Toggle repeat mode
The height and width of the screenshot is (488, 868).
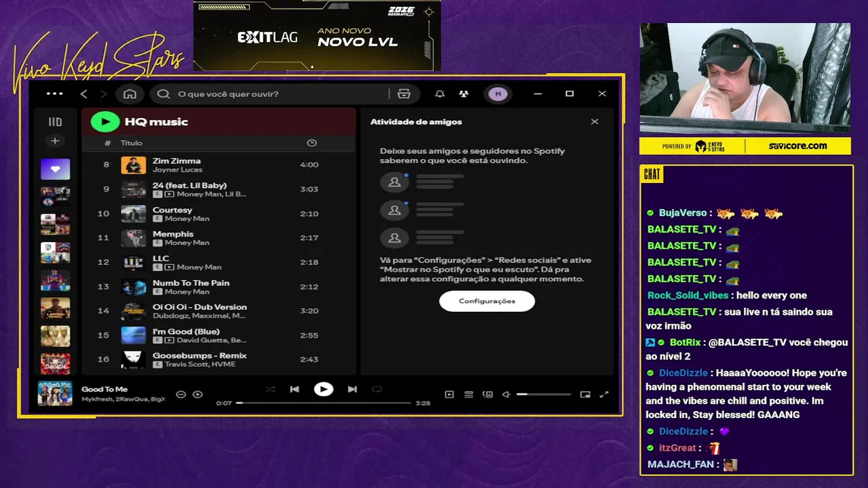click(x=377, y=389)
